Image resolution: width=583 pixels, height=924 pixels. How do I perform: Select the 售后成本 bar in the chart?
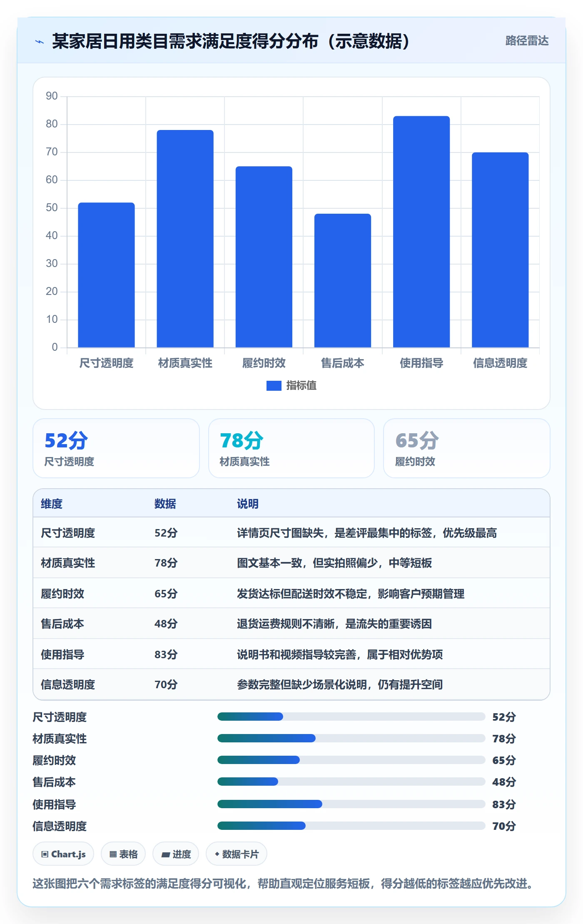point(342,280)
